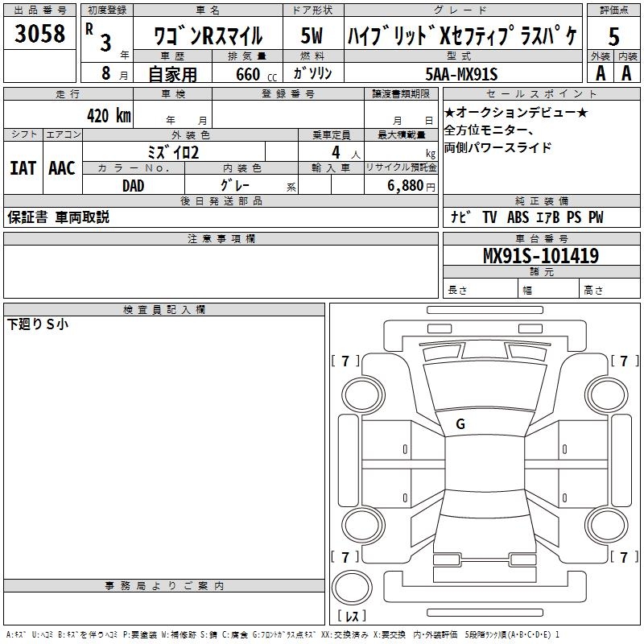Click the ナビ equipment entry
The width and height of the screenshot is (644, 644).
coord(460,217)
